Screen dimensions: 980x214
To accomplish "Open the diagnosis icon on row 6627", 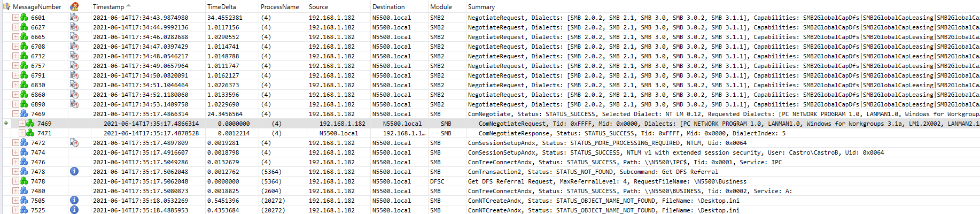I will coord(74,27).
